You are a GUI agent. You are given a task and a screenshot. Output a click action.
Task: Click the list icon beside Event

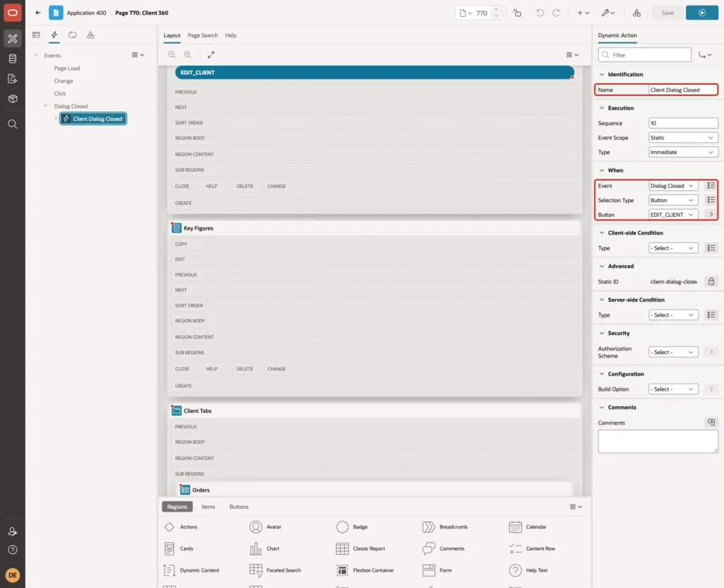(711, 186)
